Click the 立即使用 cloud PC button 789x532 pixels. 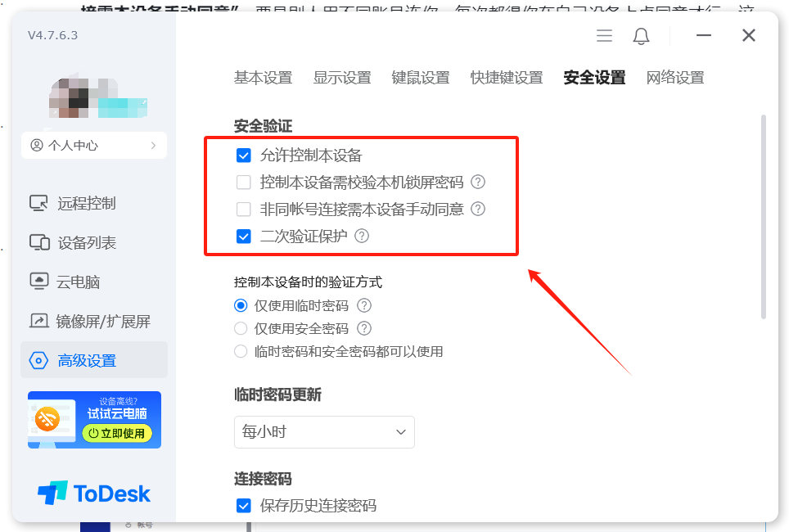tap(117, 433)
